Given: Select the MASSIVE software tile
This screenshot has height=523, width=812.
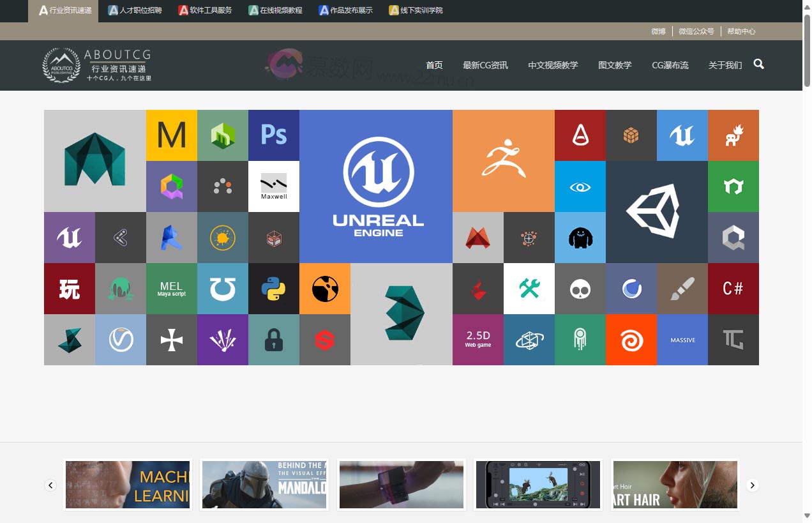Looking at the screenshot, I should pos(682,340).
